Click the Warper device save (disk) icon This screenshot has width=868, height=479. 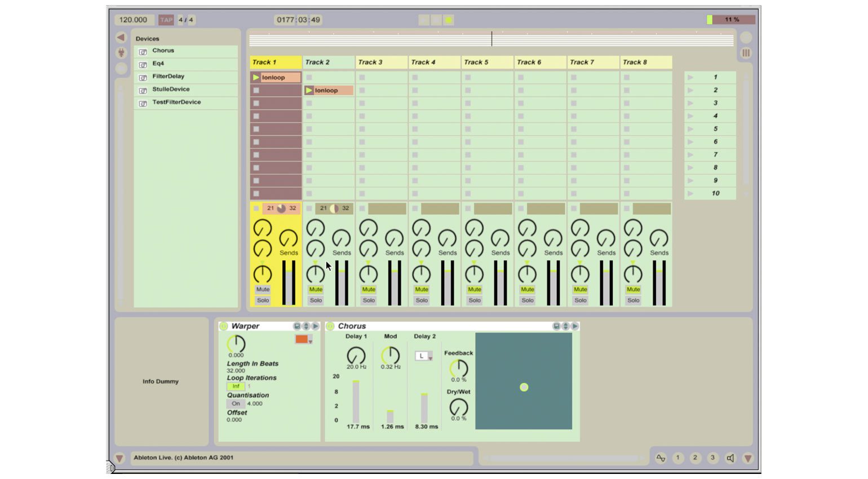(297, 326)
